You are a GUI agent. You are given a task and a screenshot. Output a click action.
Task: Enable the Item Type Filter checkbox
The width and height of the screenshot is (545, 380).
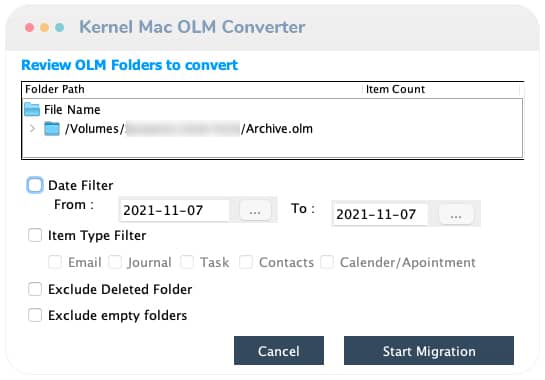(35, 235)
